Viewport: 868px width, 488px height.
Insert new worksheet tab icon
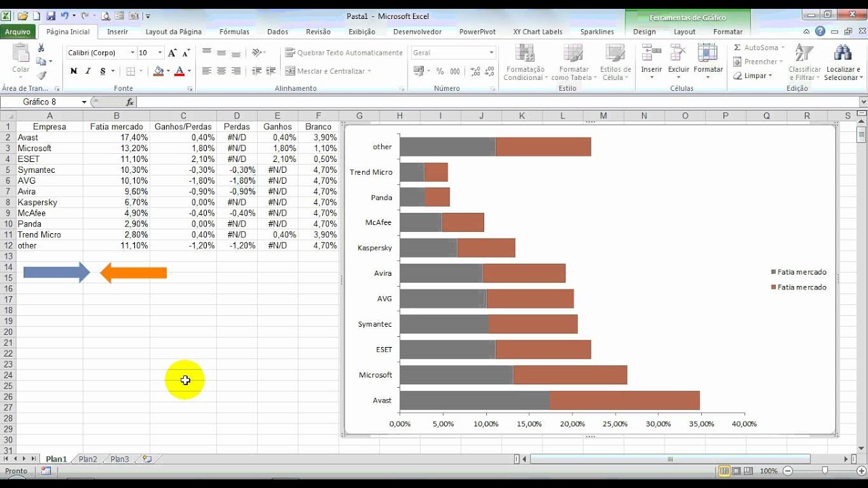147,460
